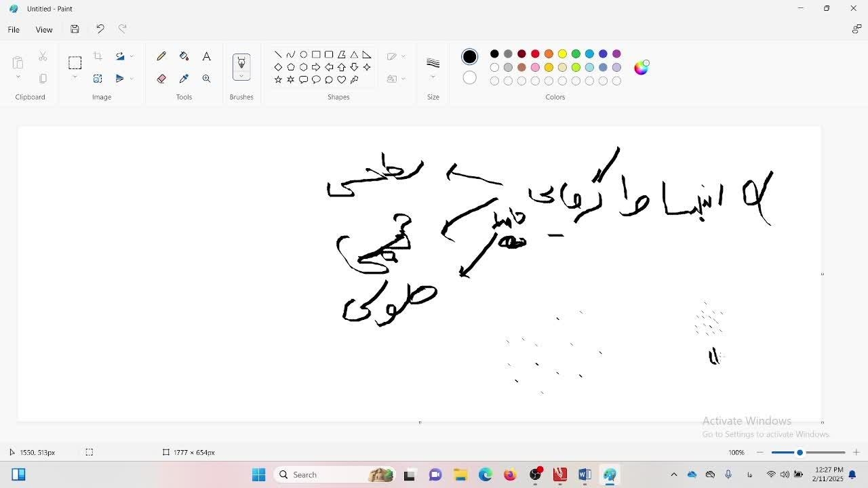868x488 pixels.
Task: Select the white secondary color circle
Action: [x=469, y=78]
